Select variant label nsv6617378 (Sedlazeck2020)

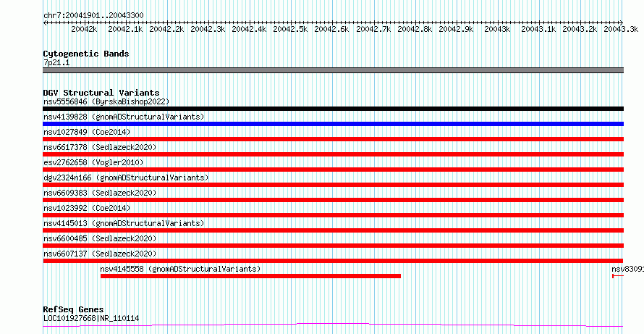100,147
